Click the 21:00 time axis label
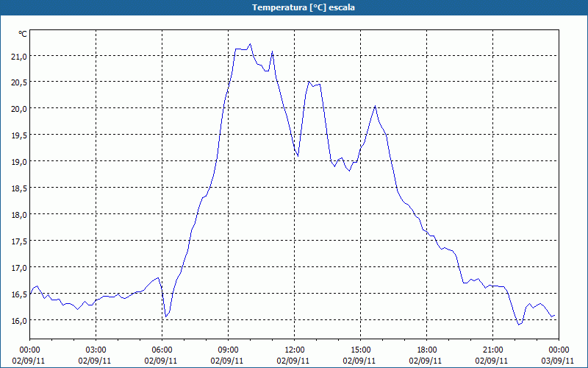Screen dimensions: 588x368 (x=492, y=350)
